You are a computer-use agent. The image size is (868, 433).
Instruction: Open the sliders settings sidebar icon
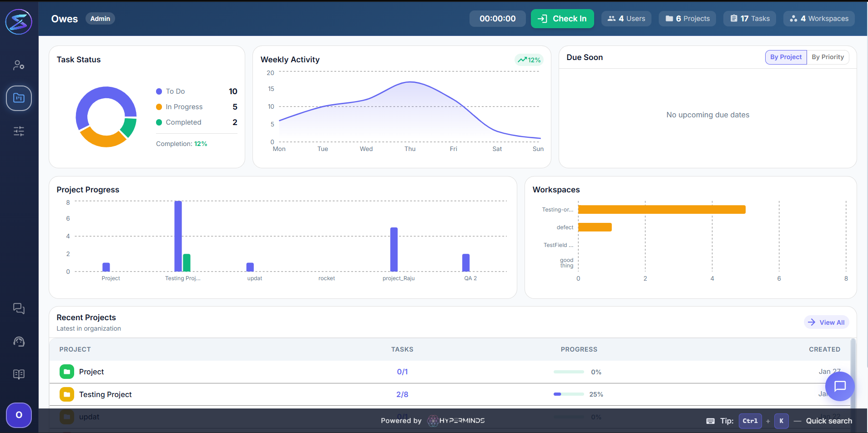19,131
